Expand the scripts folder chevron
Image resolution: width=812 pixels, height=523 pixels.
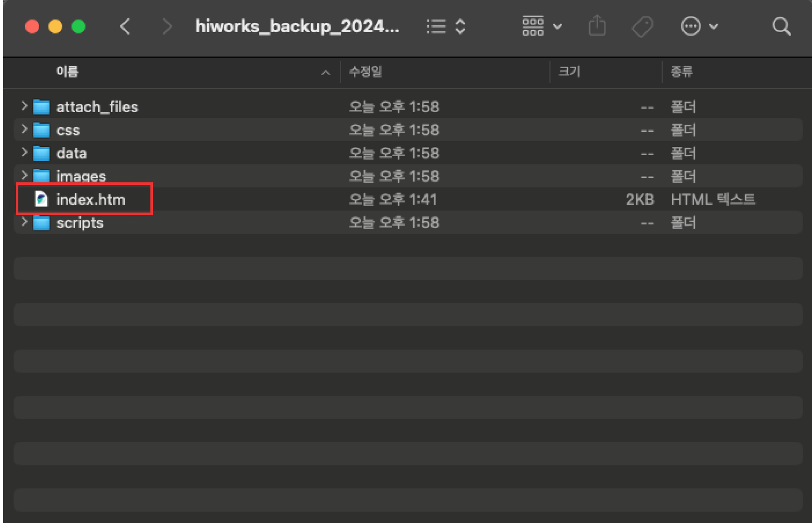pos(24,222)
